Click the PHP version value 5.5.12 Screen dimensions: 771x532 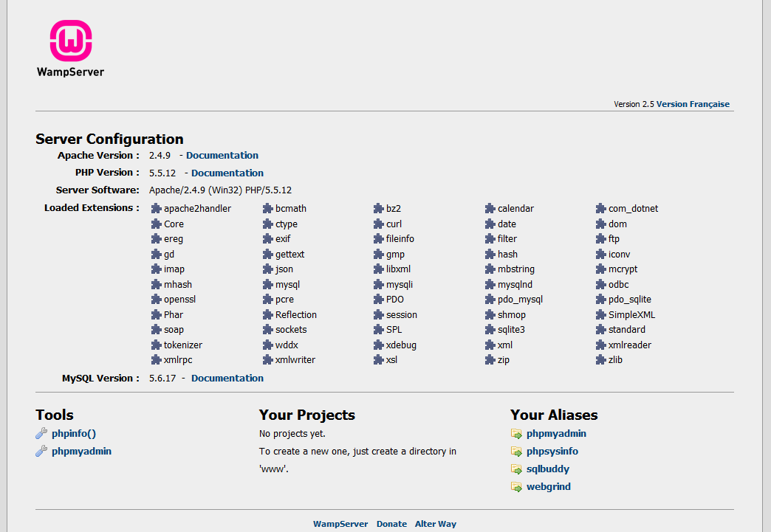(x=162, y=173)
